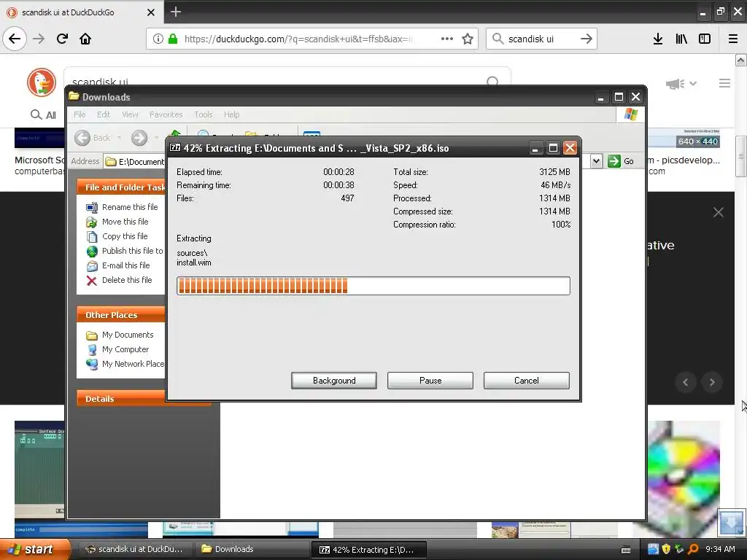Click the DuckDuckGo logo
The image size is (747, 560).
(42, 82)
